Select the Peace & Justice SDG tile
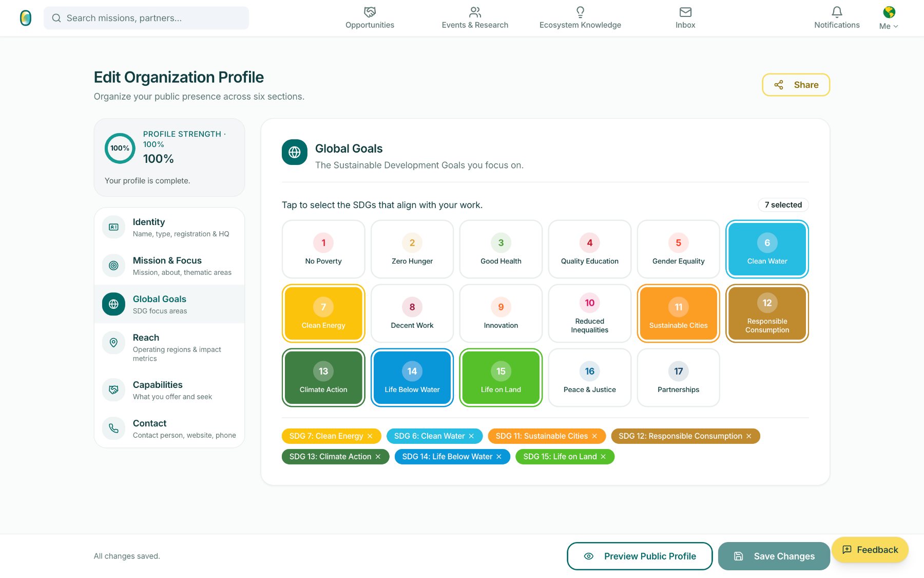 590,378
